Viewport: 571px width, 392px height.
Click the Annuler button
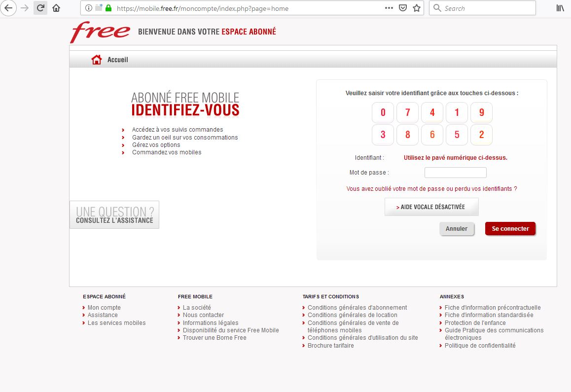(x=457, y=229)
